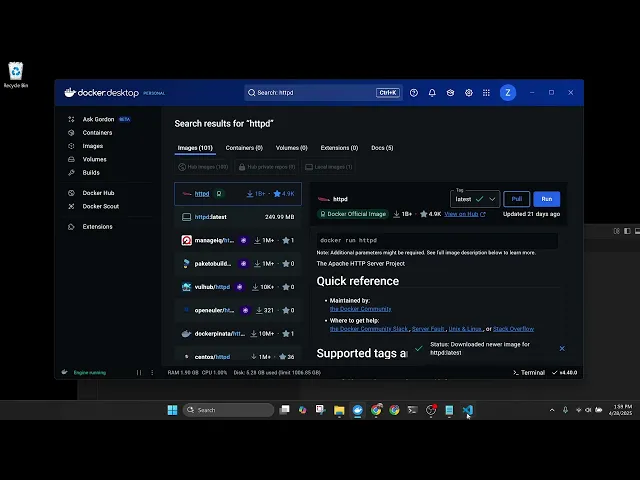Open Visual Studio Code from the taskbar
This screenshot has height=480, width=640.
point(468,410)
